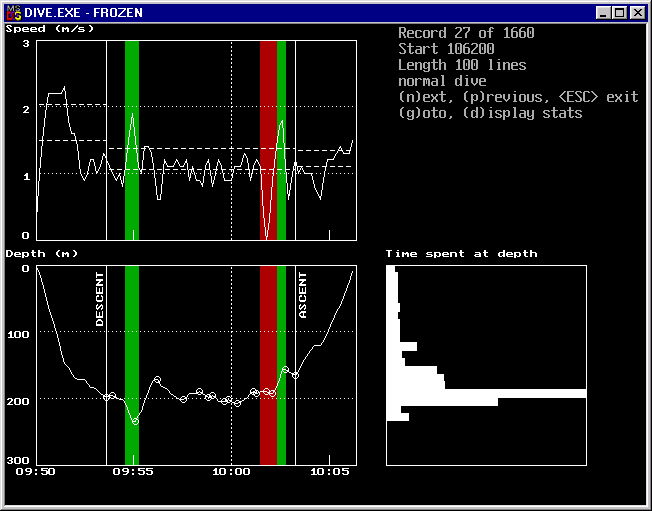Click the 09:50 time axis label
The width and height of the screenshot is (652, 511).
click(35, 472)
